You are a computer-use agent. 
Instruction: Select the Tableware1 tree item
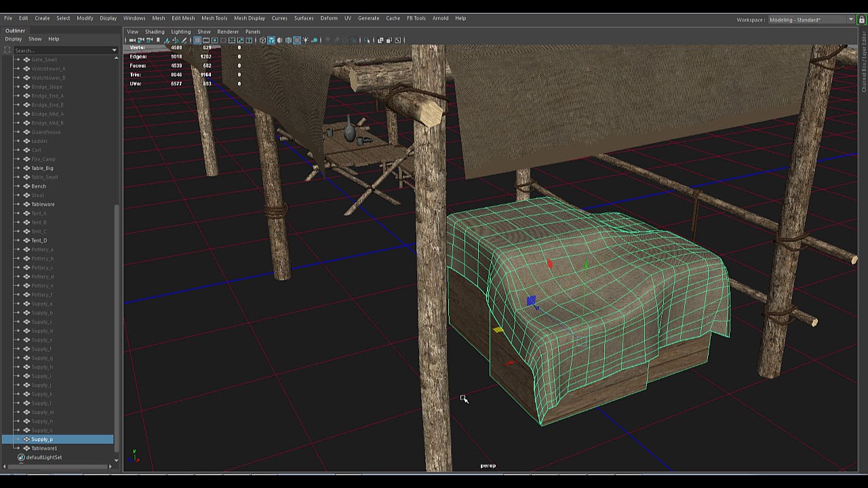point(44,448)
